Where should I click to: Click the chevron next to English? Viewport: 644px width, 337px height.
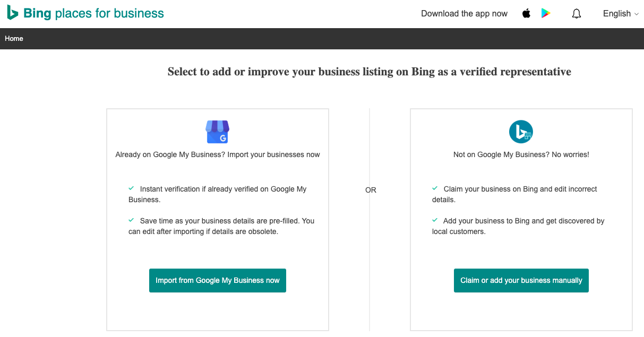[x=636, y=14]
